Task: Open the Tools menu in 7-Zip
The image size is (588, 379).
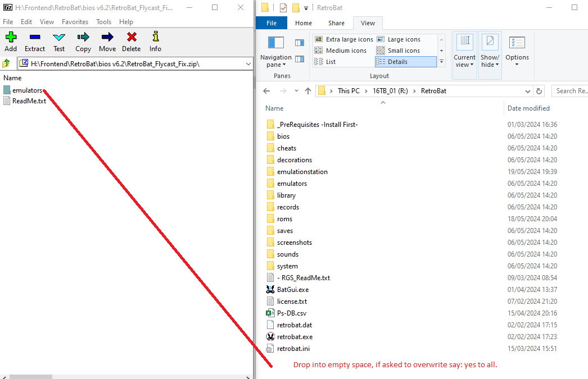Action: point(103,22)
